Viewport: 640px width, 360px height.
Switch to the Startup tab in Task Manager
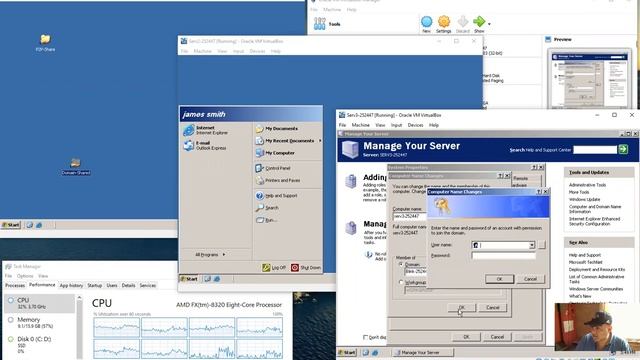pyautogui.click(x=95, y=285)
